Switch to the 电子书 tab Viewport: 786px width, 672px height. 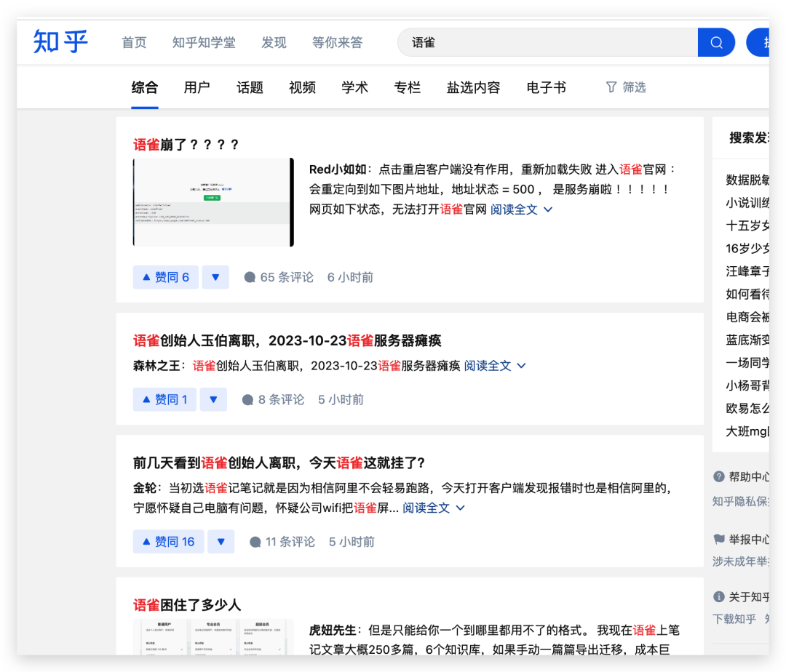tap(546, 87)
